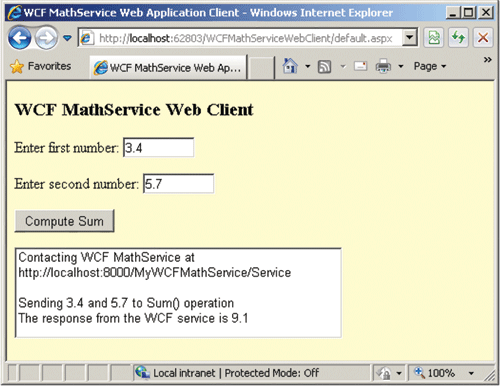The width and height of the screenshot is (500, 386).
Task: Refresh the page with green arrows icon
Action: click(x=458, y=38)
